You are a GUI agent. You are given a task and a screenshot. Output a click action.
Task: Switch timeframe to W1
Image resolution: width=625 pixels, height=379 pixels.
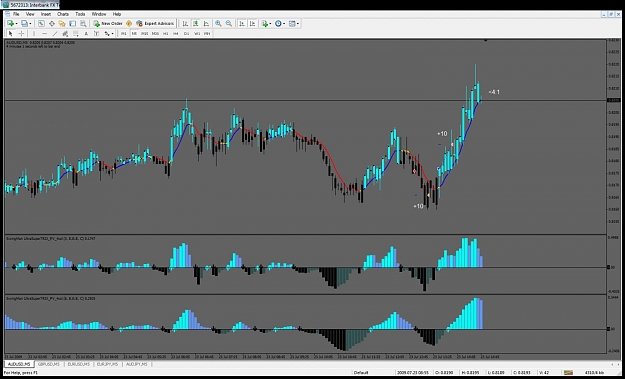197,33
